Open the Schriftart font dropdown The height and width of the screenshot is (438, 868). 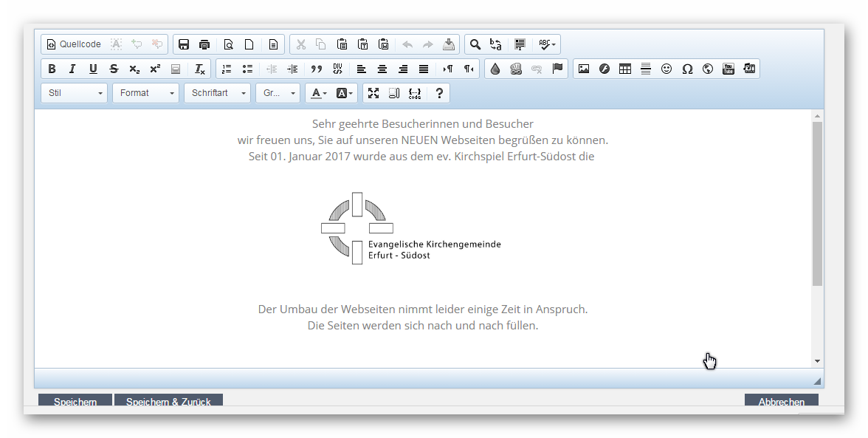[218, 93]
